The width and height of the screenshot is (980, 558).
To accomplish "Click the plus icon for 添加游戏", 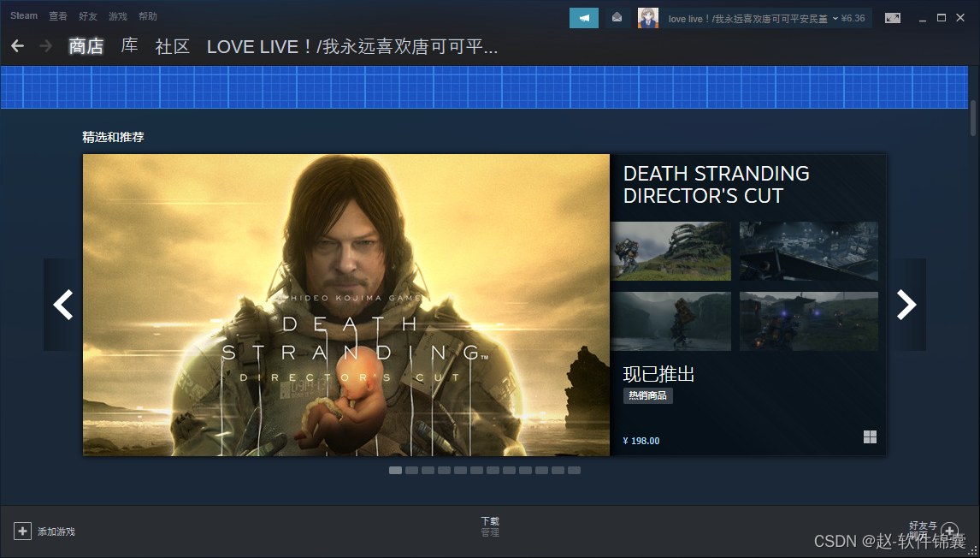I will tap(22, 531).
